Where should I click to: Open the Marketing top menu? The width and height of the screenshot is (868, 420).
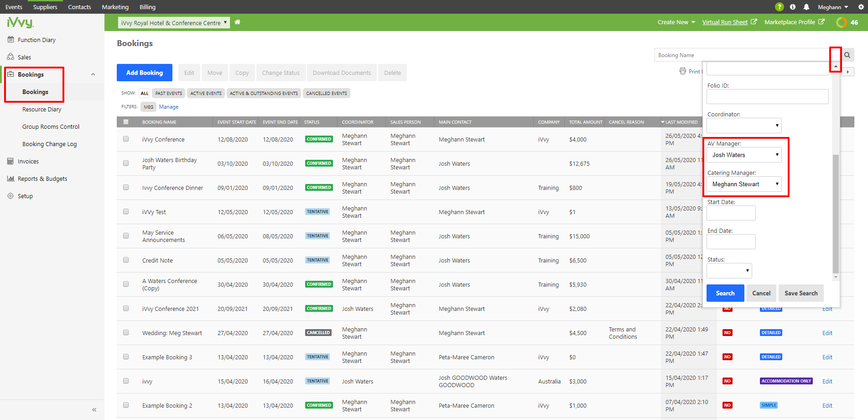click(x=115, y=7)
